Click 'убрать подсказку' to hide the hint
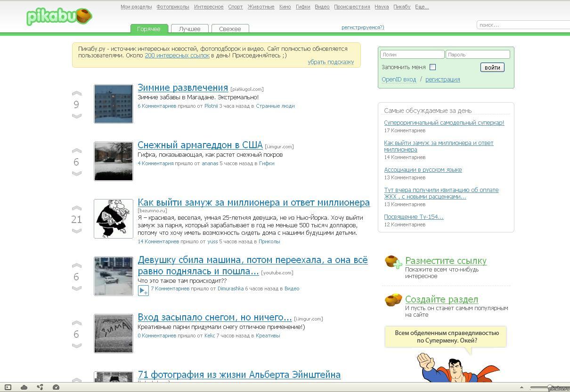This screenshot has width=570, height=392. pos(331,62)
